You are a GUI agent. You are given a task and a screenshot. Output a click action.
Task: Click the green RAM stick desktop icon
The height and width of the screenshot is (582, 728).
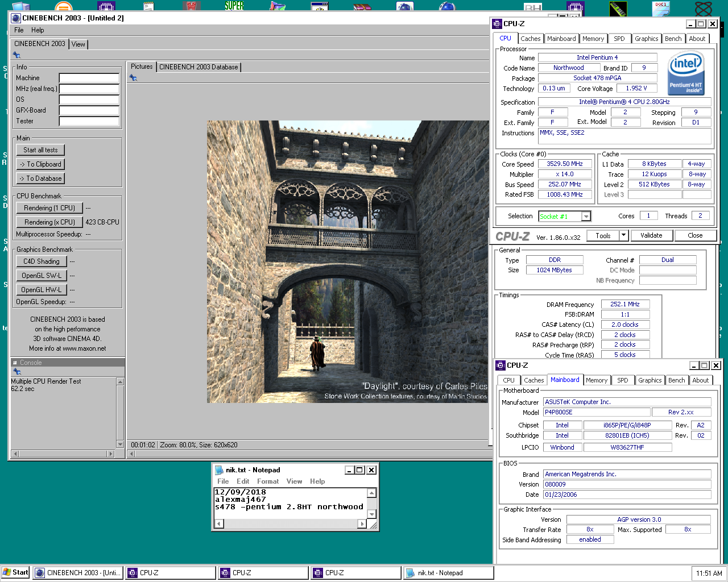(x=618, y=9)
